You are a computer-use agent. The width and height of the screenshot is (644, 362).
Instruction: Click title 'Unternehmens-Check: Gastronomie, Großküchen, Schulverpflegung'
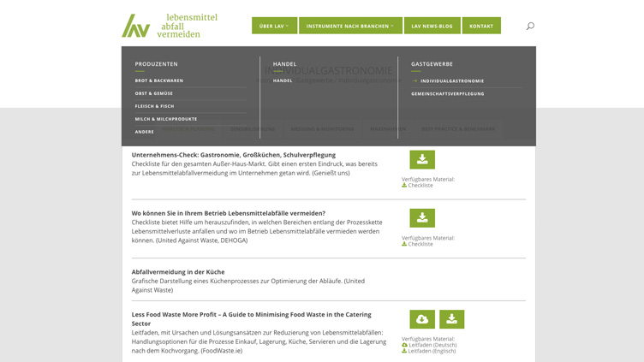tap(233, 155)
